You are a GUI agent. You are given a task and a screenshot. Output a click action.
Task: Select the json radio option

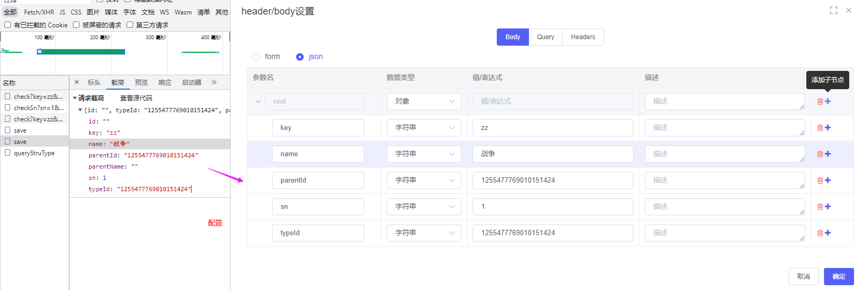tap(300, 57)
